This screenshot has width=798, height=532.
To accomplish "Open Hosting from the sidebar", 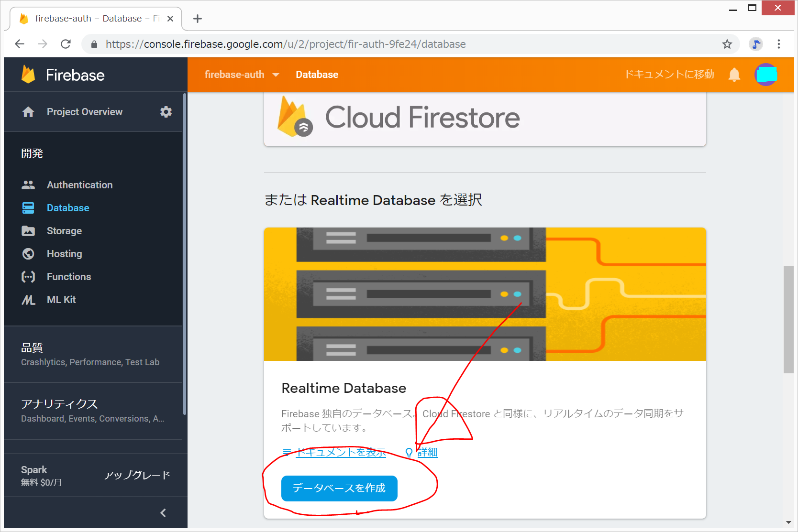I will tap(64, 254).
